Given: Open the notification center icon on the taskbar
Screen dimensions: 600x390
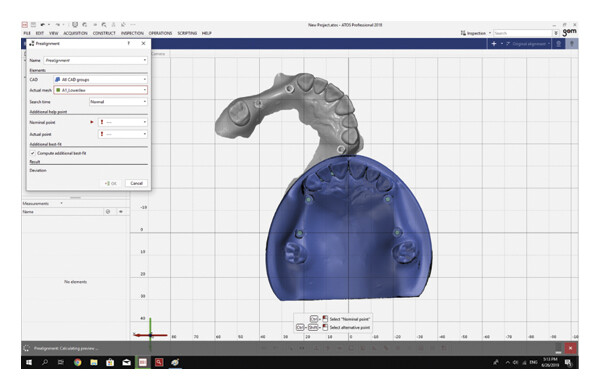Looking at the screenshot, I should (568, 362).
